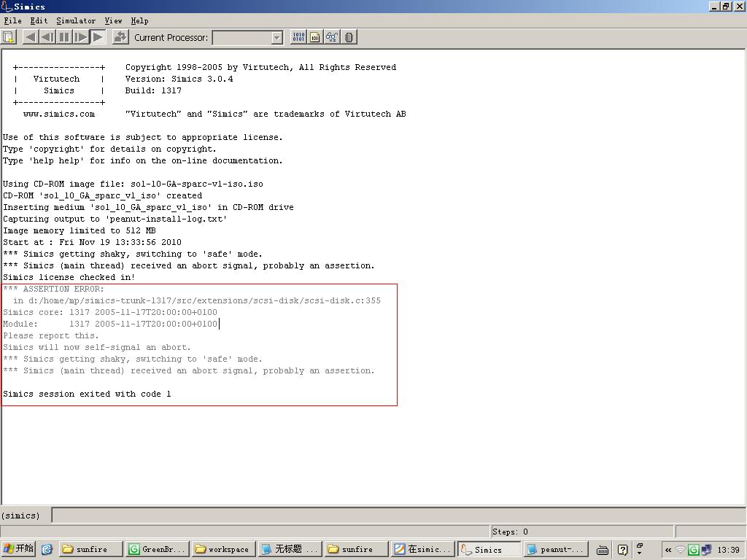This screenshot has height=560, width=747.
Task: Click the network computers tray icon
Action: [x=706, y=550]
